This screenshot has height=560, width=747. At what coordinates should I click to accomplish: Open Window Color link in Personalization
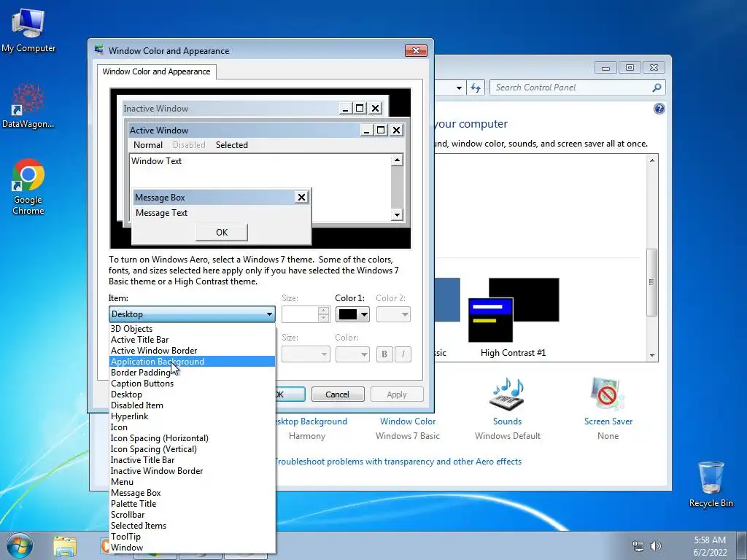pos(408,421)
